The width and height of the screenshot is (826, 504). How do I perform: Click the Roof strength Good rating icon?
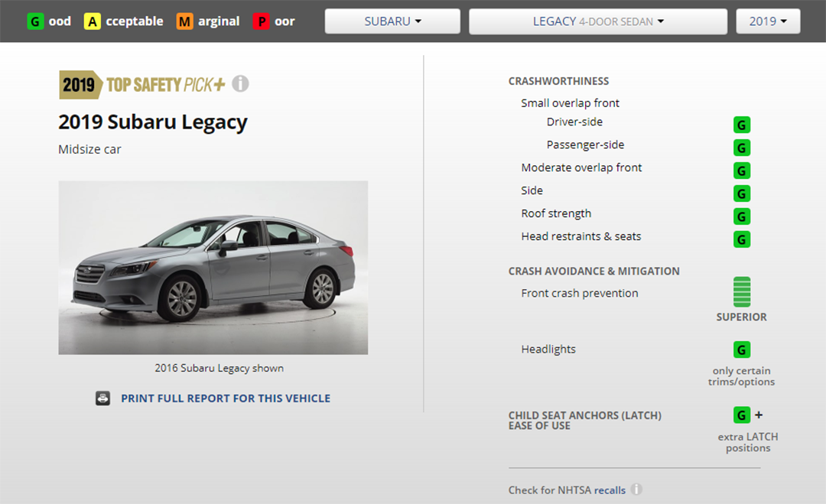tap(741, 216)
